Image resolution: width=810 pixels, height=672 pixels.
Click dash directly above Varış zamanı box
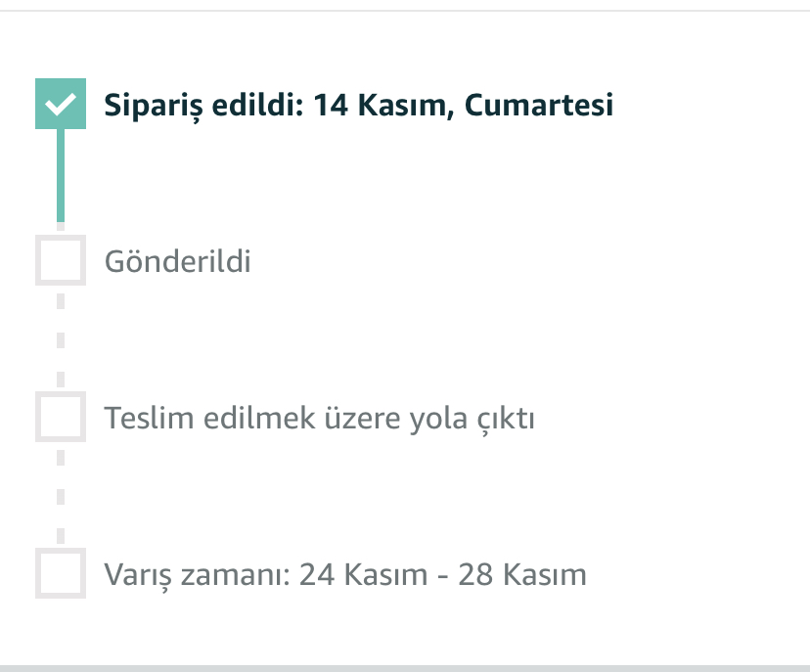[61, 536]
